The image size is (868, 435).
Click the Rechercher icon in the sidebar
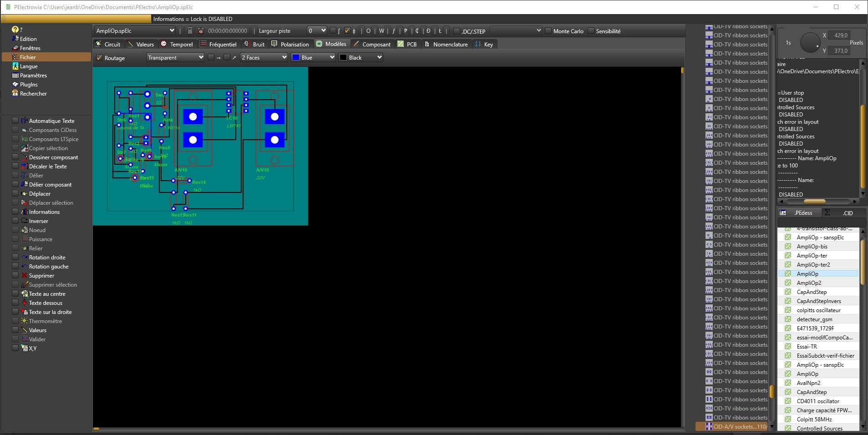(x=15, y=94)
